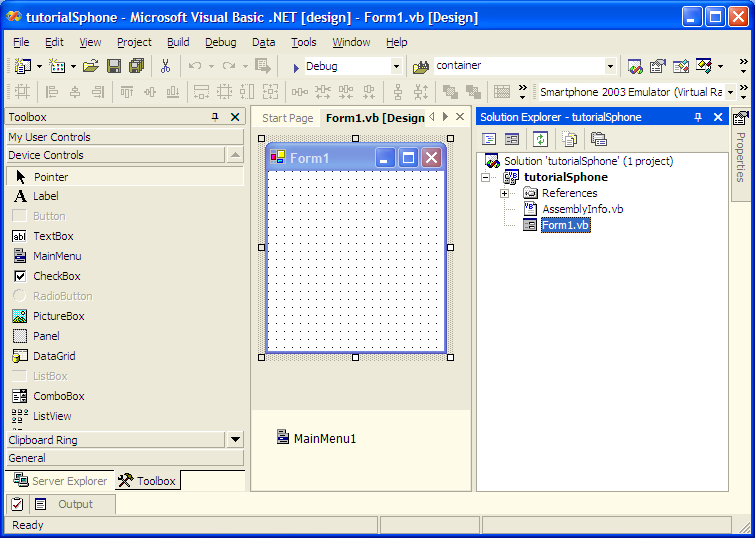Collapse the tutorialSphone project node
The height and width of the screenshot is (538, 755).
(x=485, y=177)
